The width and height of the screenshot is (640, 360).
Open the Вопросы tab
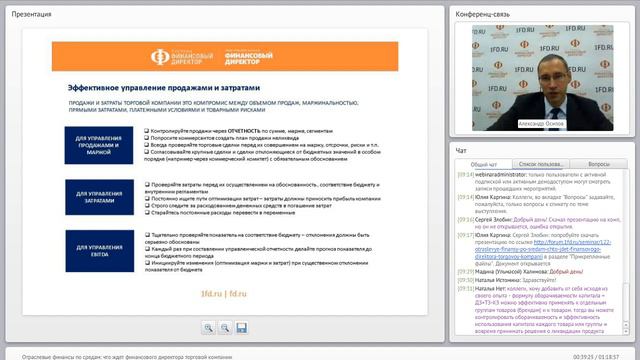click(x=599, y=164)
